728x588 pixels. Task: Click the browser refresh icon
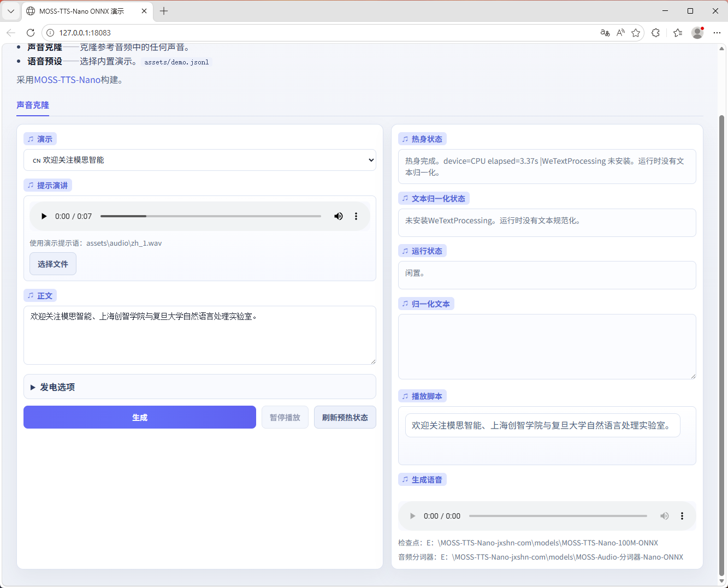(x=31, y=33)
